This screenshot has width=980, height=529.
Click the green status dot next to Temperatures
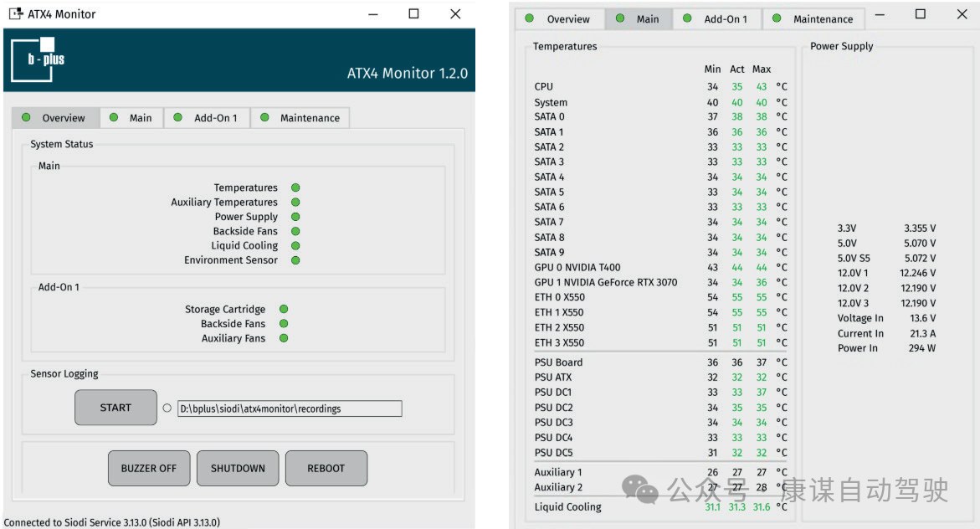point(295,187)
